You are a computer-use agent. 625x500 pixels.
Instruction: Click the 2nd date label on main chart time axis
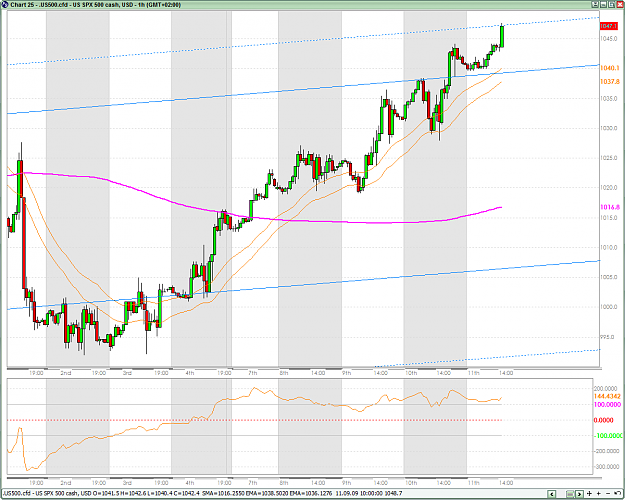pos(65,373)
